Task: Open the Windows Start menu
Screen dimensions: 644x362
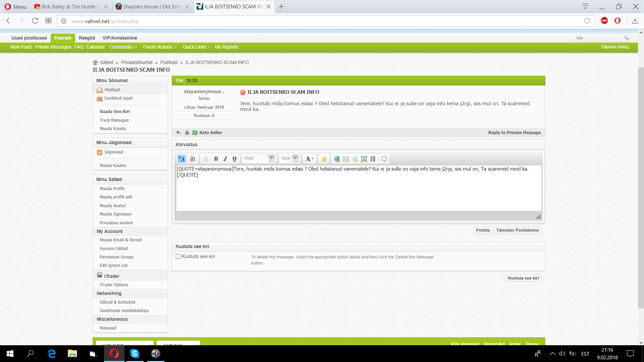Action: tap(10, 353)
